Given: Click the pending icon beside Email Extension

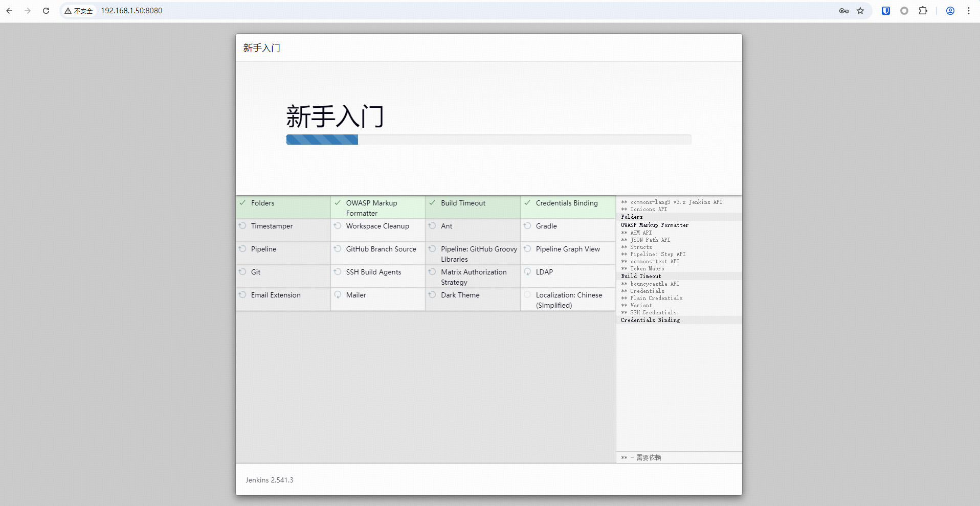Looking at the screenshot, I should [x=242, y=294].
